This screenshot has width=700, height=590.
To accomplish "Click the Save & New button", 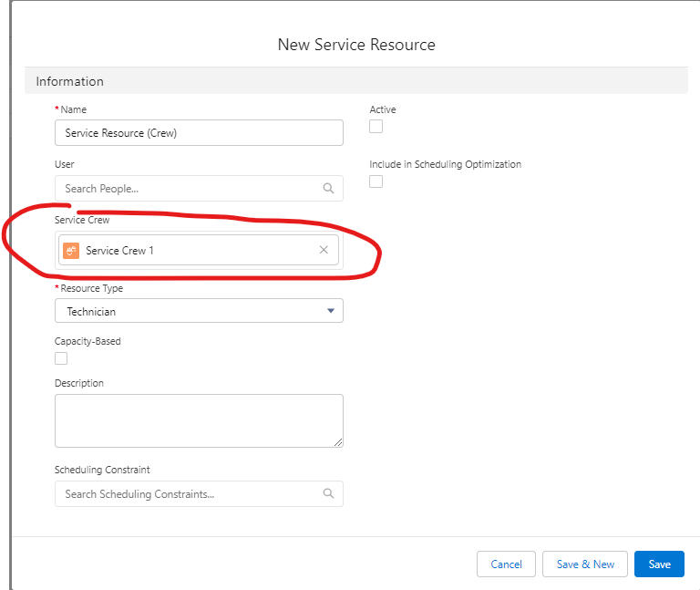I will pyautogui.click(x=585, y=564).
